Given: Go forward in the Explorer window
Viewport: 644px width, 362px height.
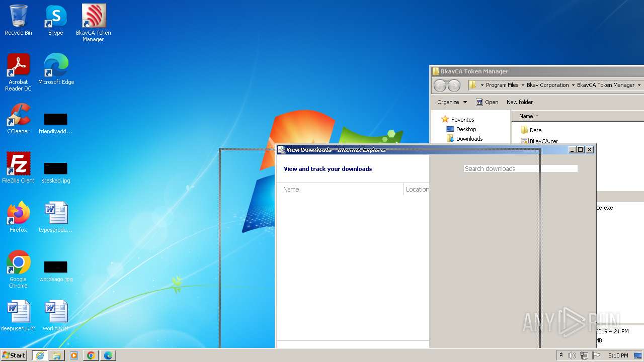Looking at the screenshot, I should (x=454, y=85).
